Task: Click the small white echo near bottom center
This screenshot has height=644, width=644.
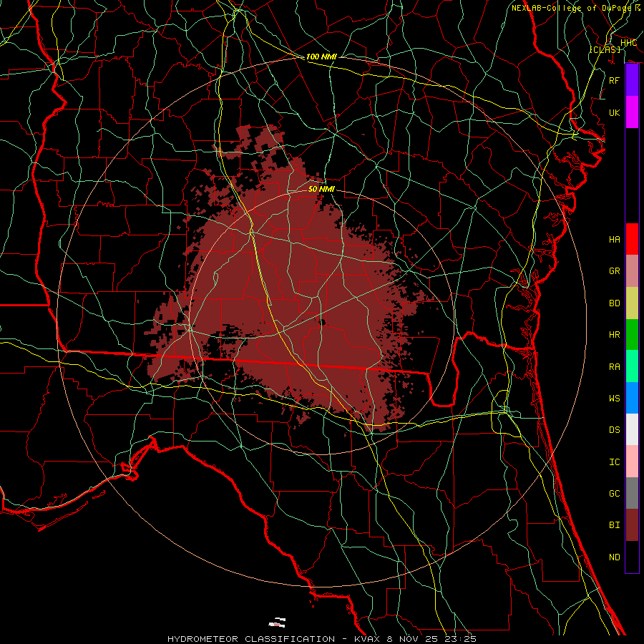Action: 277,623
